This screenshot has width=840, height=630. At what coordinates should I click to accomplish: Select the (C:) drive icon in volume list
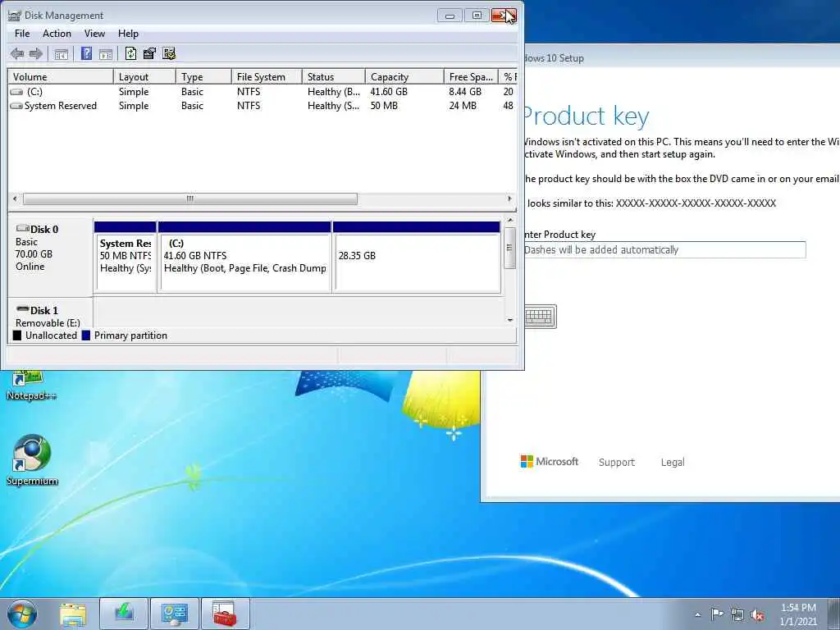click(16, 92)
